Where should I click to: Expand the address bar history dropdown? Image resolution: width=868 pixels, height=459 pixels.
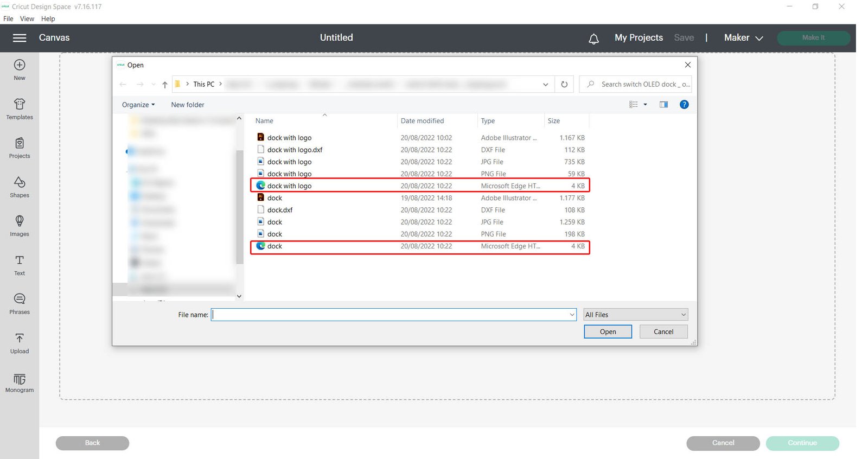545,85
